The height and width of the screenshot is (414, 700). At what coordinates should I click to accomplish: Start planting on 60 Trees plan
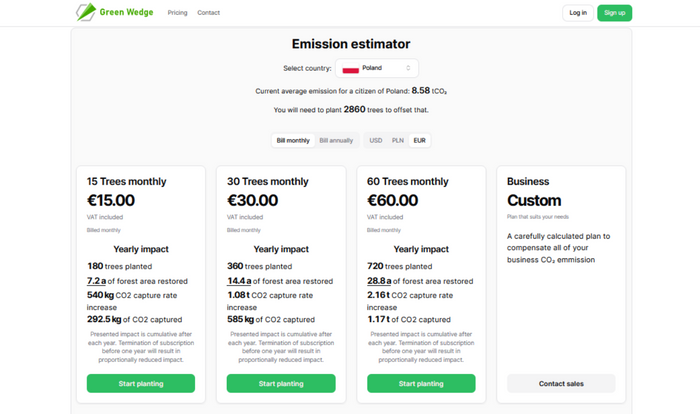(x=421, y=384)
